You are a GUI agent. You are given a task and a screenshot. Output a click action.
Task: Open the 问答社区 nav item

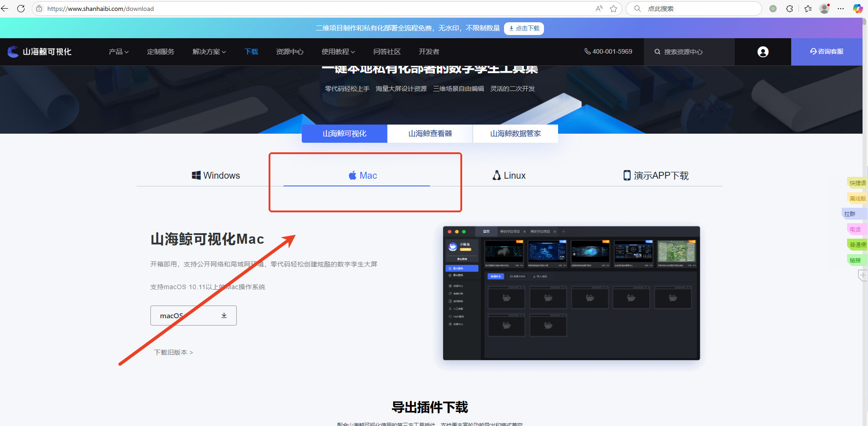387,52
